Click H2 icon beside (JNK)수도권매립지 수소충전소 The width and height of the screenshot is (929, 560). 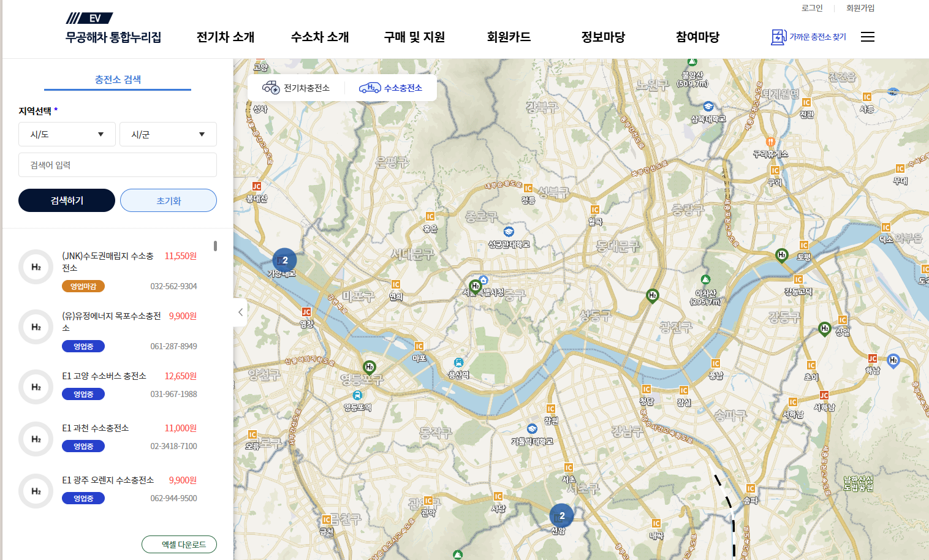click(x=35, y=267)
